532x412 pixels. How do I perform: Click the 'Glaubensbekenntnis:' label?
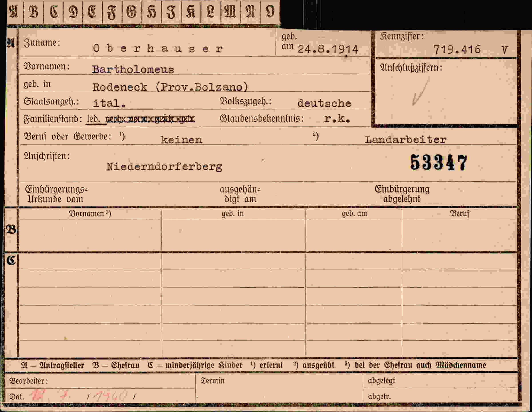coord(262,119)
